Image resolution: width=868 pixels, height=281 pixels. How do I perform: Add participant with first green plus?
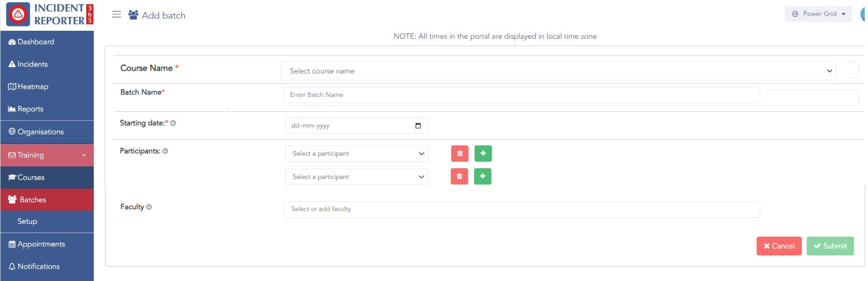pos(483,154)
